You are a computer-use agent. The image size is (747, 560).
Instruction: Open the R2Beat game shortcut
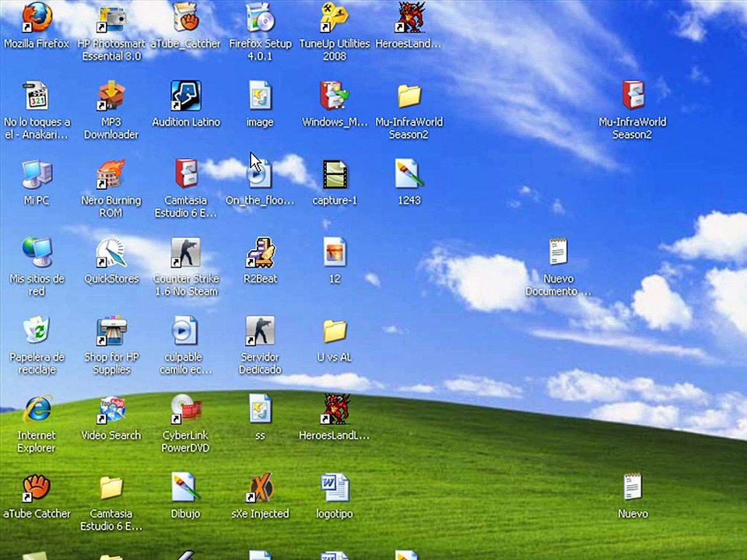(x=260, y=252)
